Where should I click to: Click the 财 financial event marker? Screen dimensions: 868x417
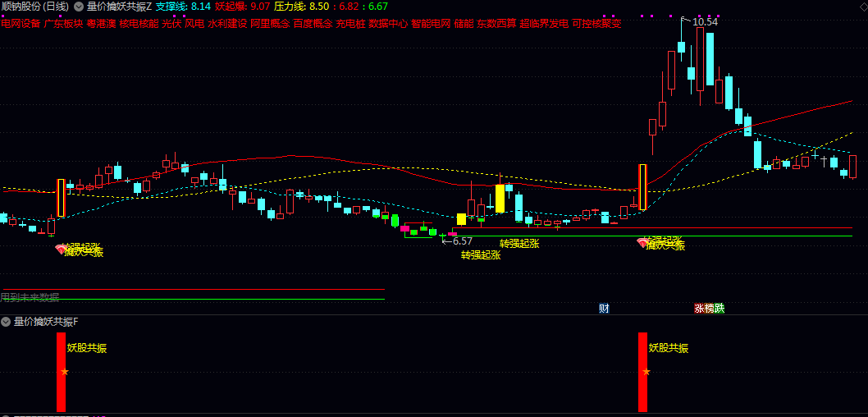(x=604, y=309)
